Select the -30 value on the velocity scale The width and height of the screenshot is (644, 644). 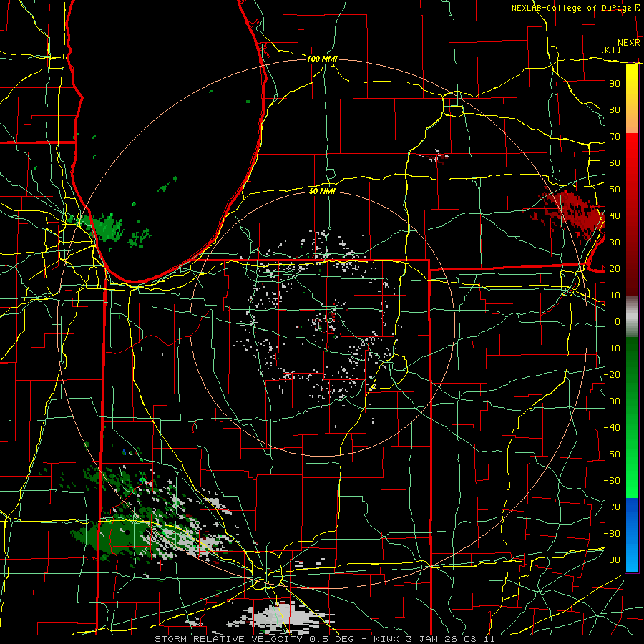point(613,401)
